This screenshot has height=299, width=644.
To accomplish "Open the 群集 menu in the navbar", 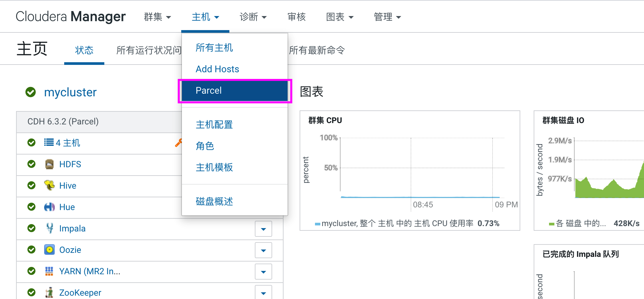I will 157,17.
